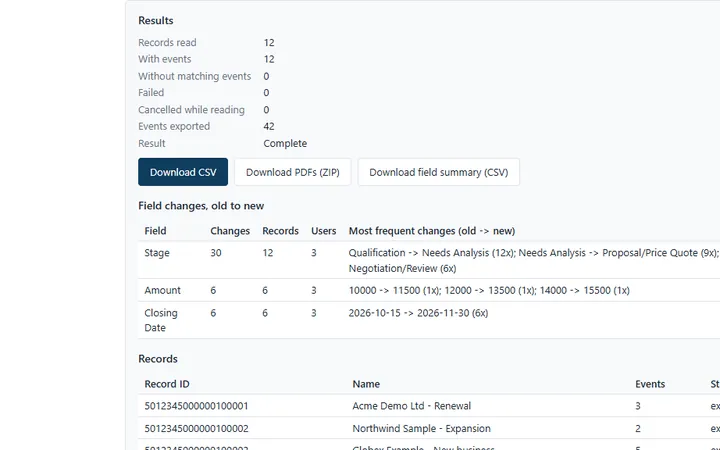Image resolution: width=720 pixels, height=450 pixels.
Task: Download field summary CSV
Action: pyautogui.click(x=439, y=172)
